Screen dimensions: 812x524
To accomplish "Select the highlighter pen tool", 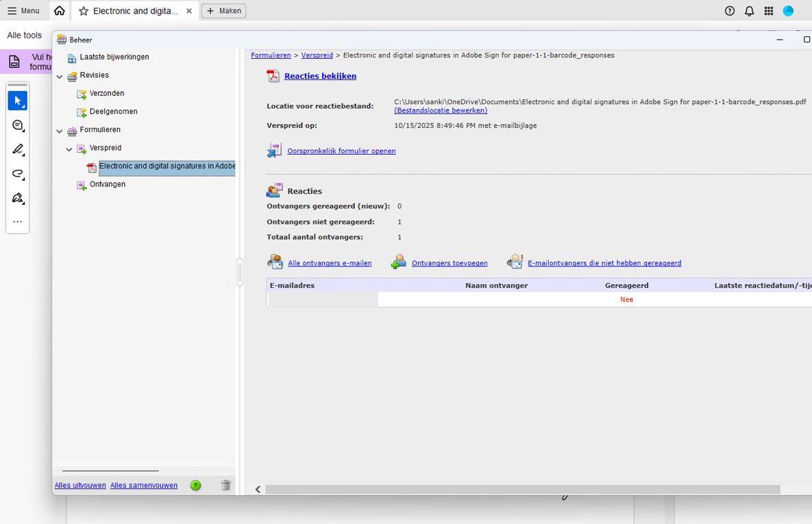I will 18,149.
